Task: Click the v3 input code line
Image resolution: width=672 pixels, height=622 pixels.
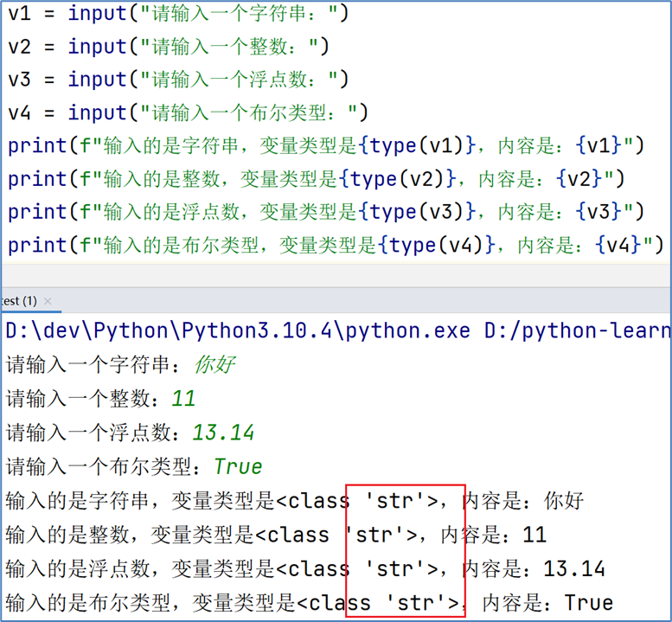Action: [x=178, y=80]
